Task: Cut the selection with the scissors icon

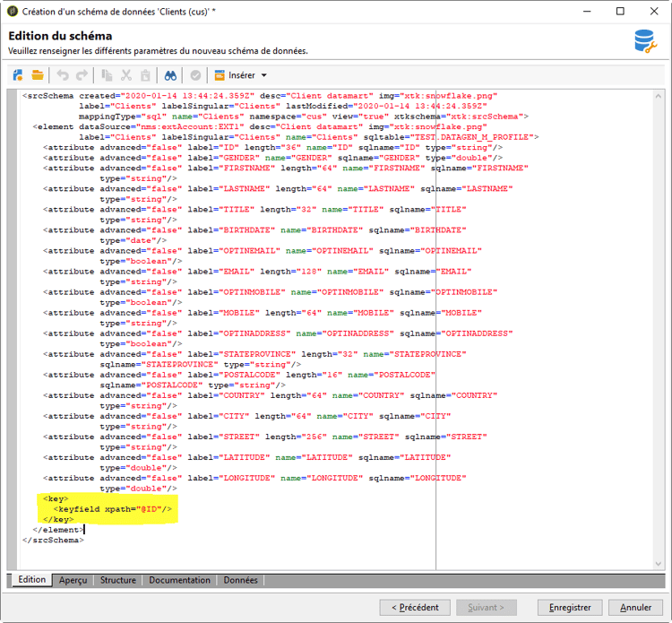Action: (126, 75)
